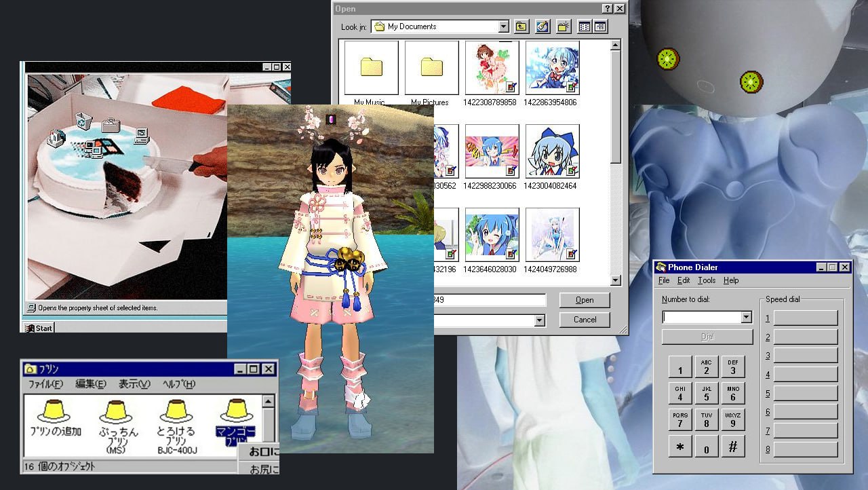Click Speed dial button 6
This screenshot has width=868, height=490.
coord(806,412)
